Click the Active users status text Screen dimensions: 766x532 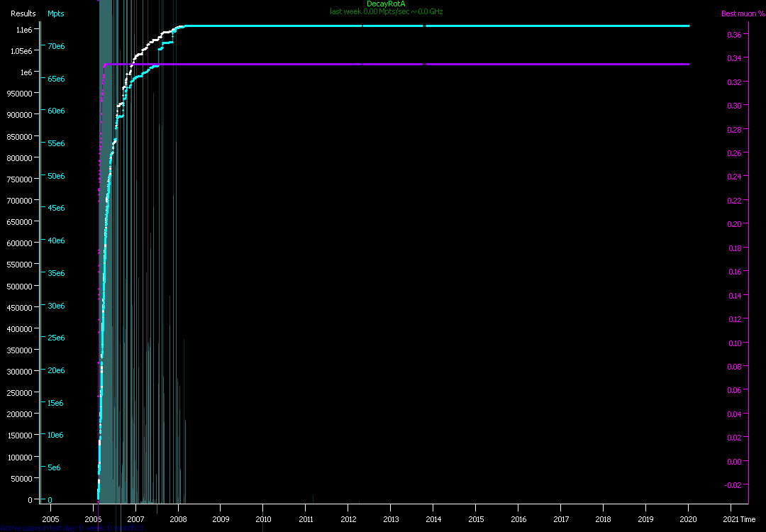71,528
